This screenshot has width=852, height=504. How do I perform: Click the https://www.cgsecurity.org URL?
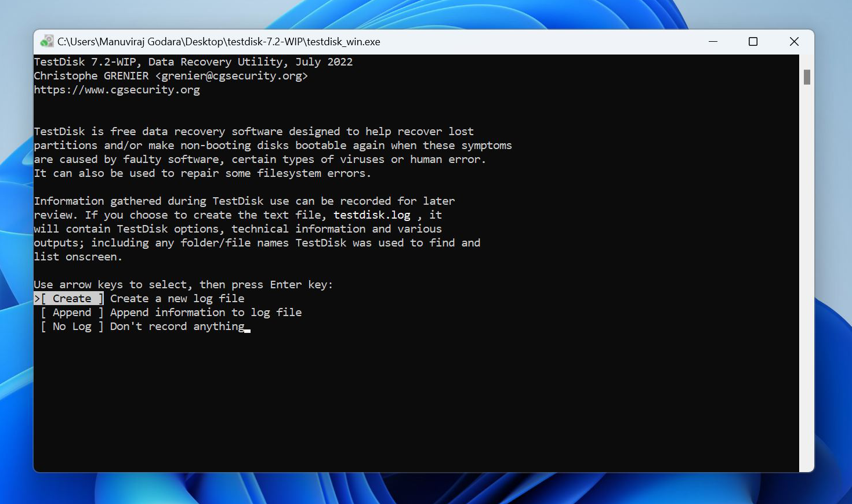[117, 90]
